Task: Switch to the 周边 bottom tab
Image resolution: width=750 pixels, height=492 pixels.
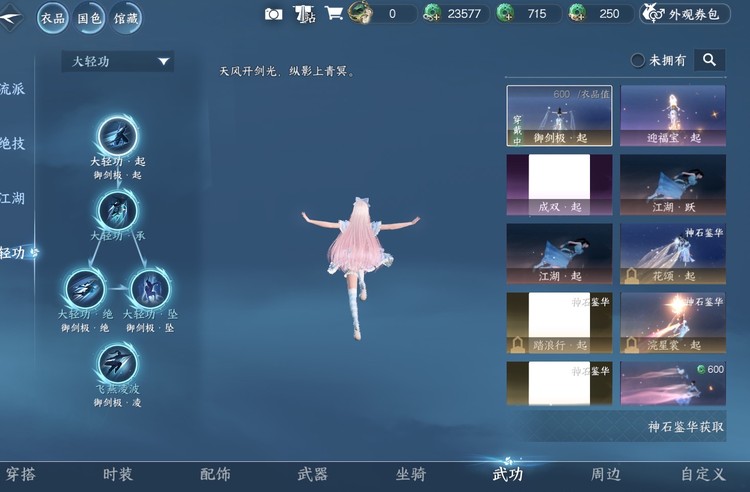Action: [x=606, y=474]
